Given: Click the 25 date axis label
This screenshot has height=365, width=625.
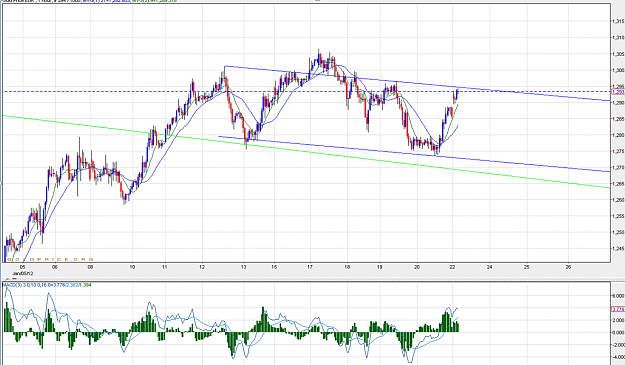Looking at the screenshot, I should pyautogui.click(x=527, y=267).
